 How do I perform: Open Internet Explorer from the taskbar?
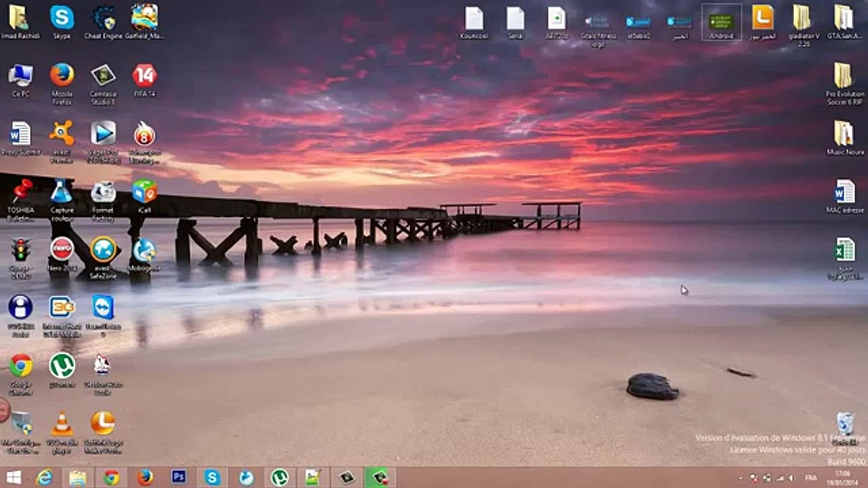pos(45,478)
